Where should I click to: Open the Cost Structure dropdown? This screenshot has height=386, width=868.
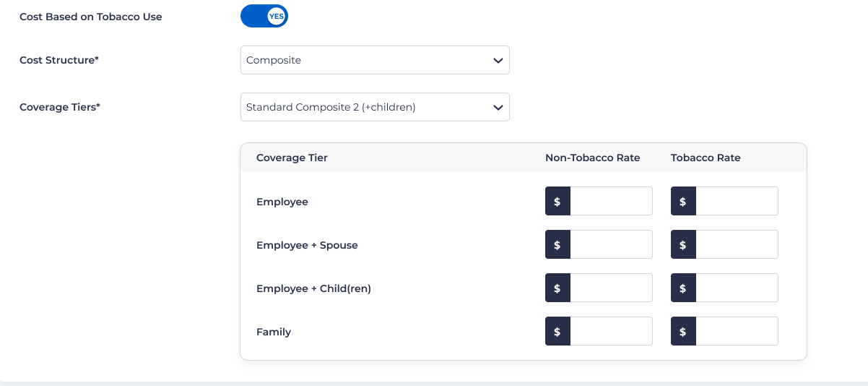pyautogui.click(x=375, y=61)
